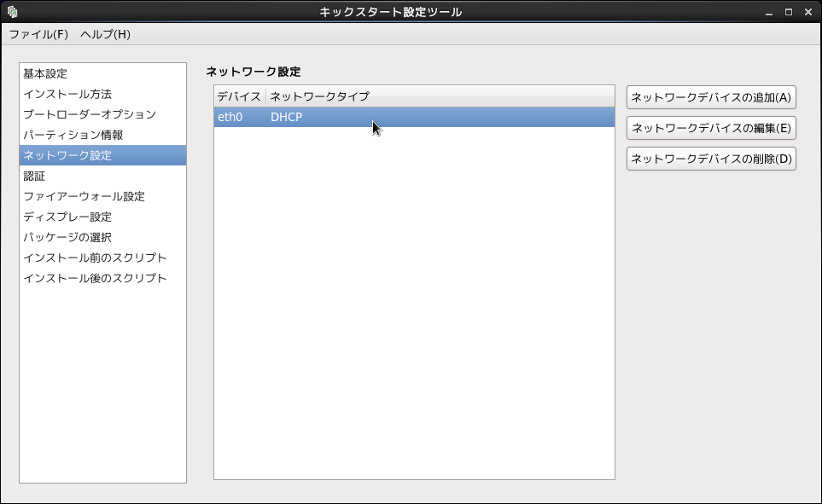
Task: Select インストール方法 in the sidebar
Action: tap(67, 94)
